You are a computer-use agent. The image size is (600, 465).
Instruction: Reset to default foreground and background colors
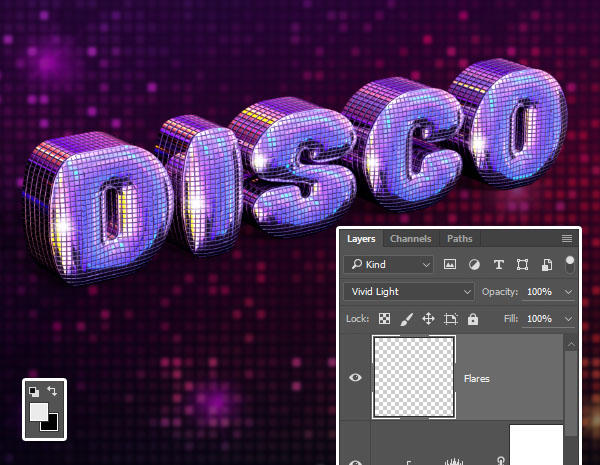33,391
